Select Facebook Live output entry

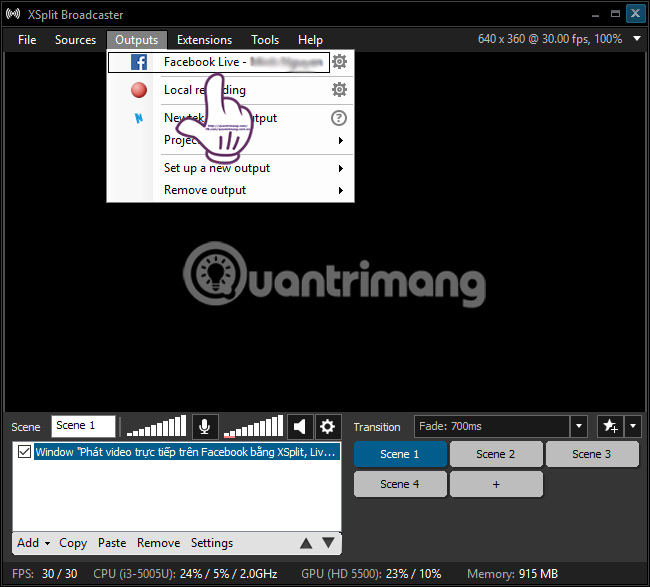click(x=230, y=62)
